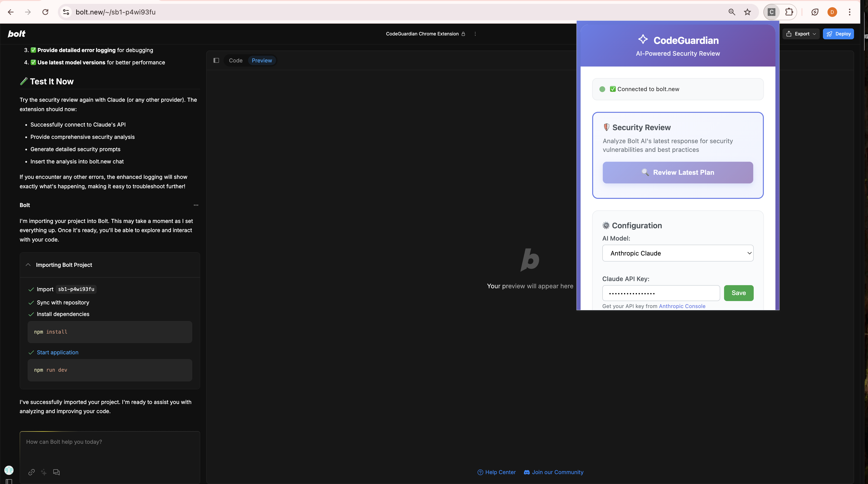Reload the bolt.new page

tap(45, 12)
